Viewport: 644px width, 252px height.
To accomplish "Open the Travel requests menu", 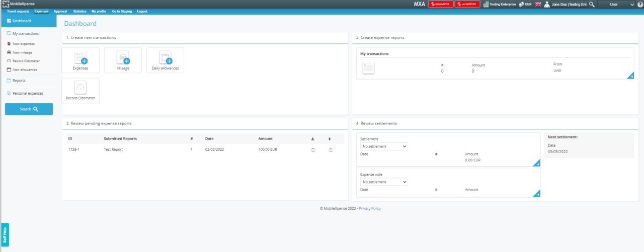I will point(18,11).
